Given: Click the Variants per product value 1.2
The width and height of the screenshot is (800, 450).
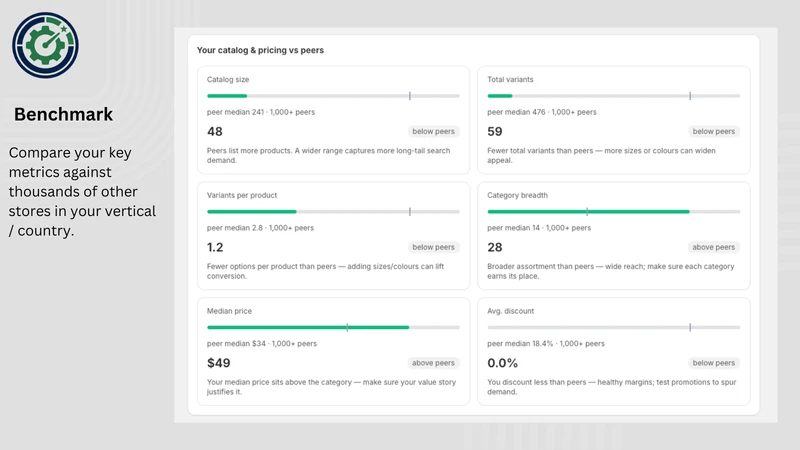Looking at the screenshot, I should (x=215, y=247).
